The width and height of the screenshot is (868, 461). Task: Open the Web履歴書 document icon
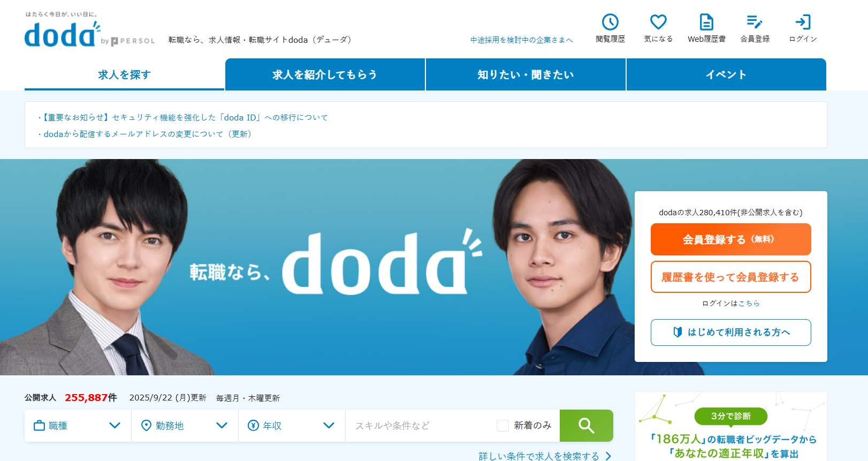pyautogui.click(x=706, y=22)
